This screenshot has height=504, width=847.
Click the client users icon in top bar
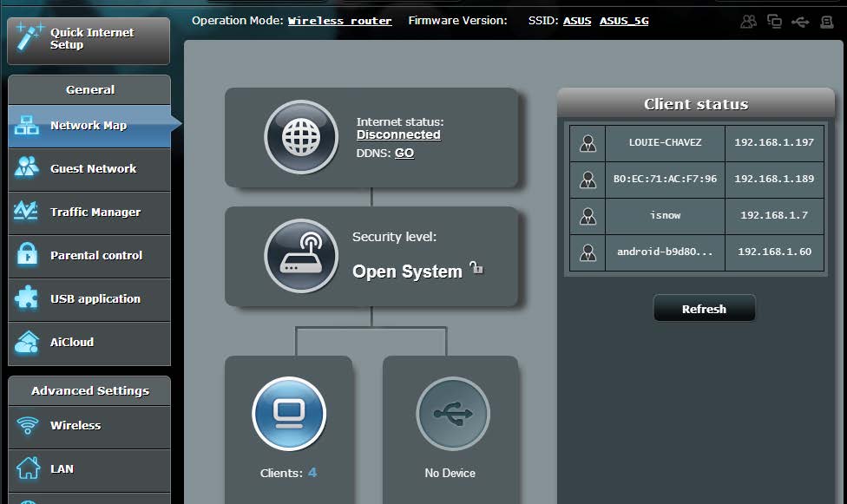(x=748, y=22)
